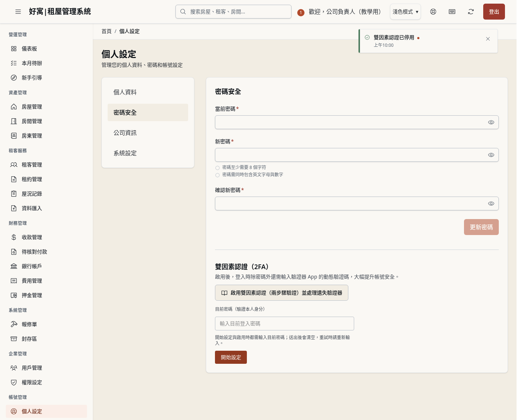Dismiss the 雙因素認證已停用 notification
This screenshot has height=420, width=522.
[488, 39]
